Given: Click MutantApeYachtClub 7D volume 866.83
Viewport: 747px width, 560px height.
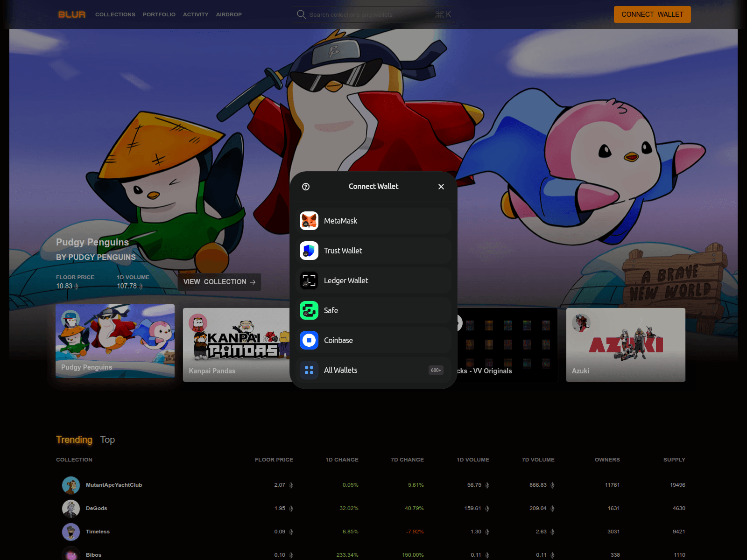Looking at the screenshot, I should [x=538, y=485].
